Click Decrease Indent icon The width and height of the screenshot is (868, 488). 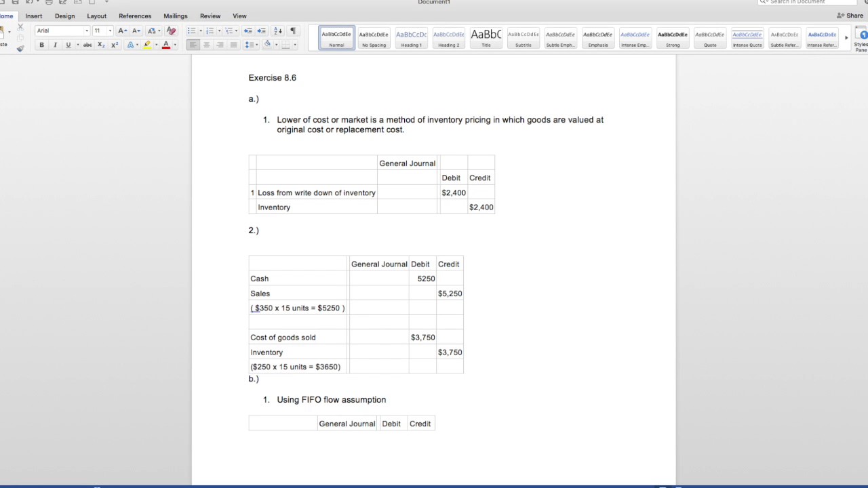(248, 30)
